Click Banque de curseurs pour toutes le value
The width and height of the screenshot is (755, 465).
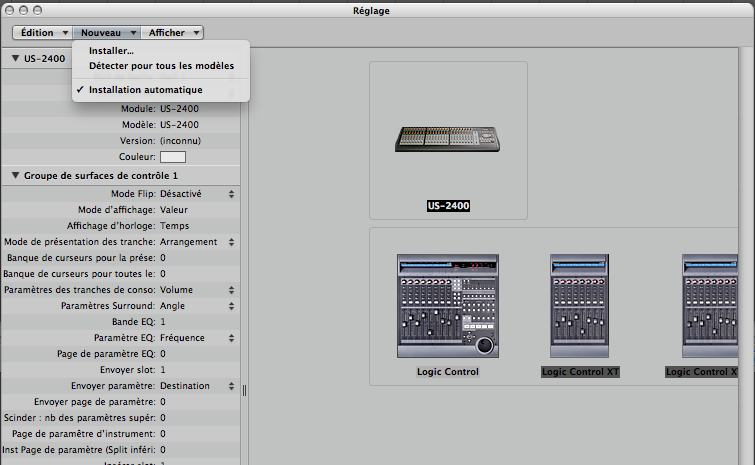163,274
